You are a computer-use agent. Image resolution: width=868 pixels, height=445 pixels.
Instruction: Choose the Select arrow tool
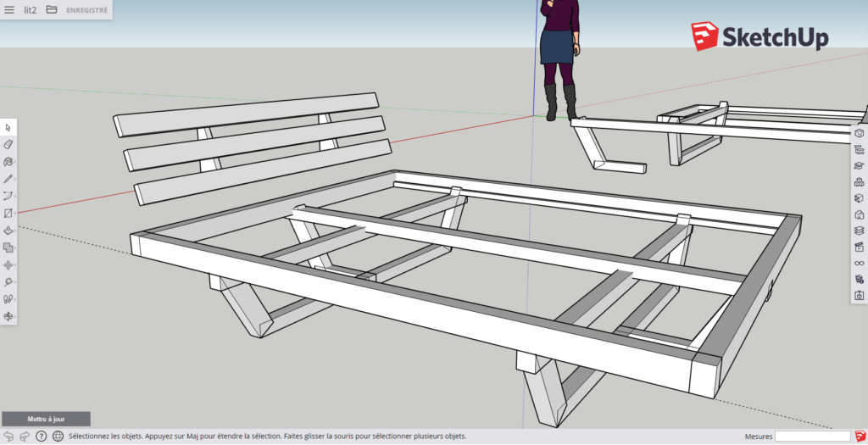(x=8, y=128)
